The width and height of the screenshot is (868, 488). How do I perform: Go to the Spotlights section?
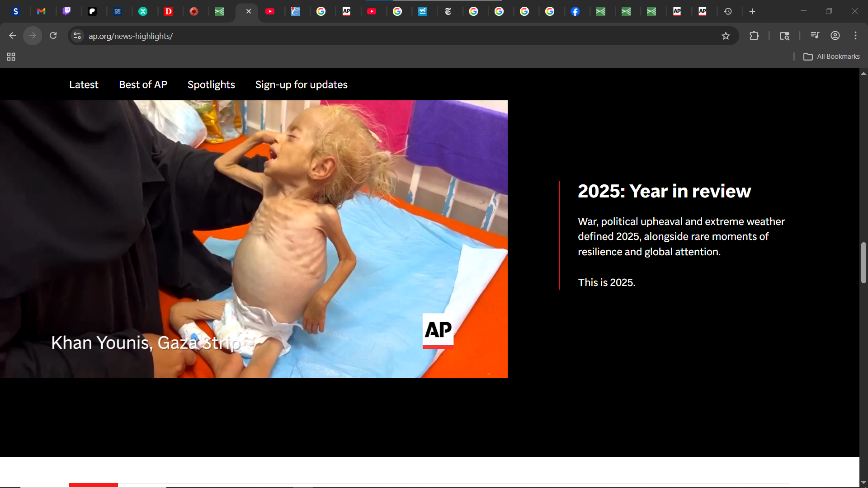[211, 84]
